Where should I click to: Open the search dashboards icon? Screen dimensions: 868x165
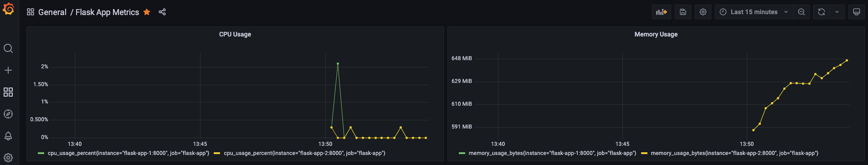point(8,48)
